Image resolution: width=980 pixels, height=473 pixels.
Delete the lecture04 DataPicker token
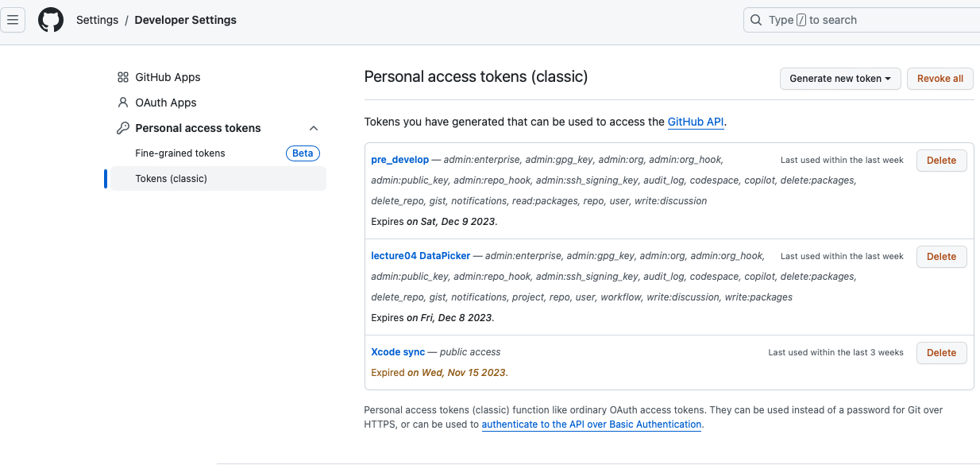point(941,256)
